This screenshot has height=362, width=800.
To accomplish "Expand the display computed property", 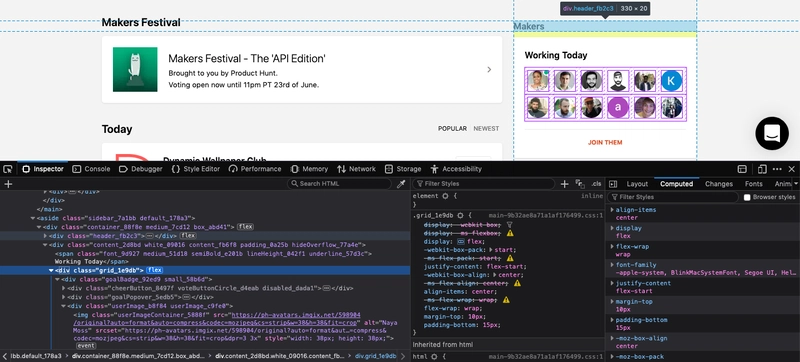I will point(612,228).
